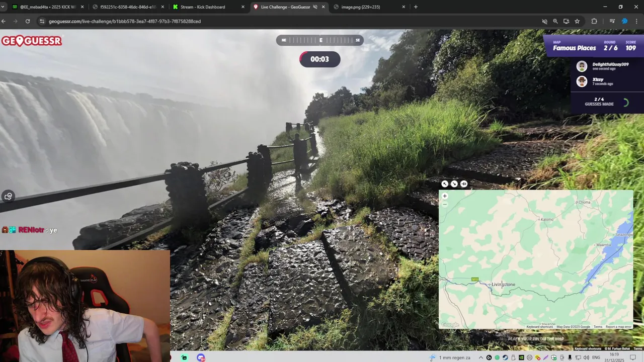
Task: Click the tab audio mute icon on GeoGuessr tab
Action: point(315,7)
